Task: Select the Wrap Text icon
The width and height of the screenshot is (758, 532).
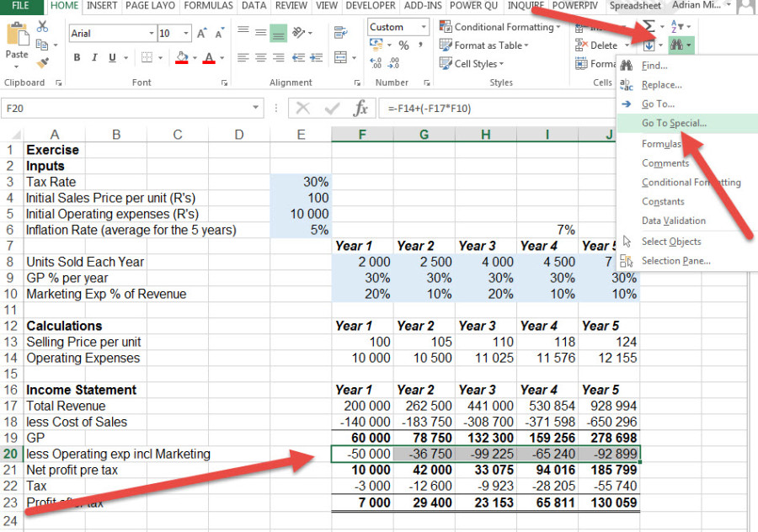Action: pyautogui.click(x=341, y=32)
